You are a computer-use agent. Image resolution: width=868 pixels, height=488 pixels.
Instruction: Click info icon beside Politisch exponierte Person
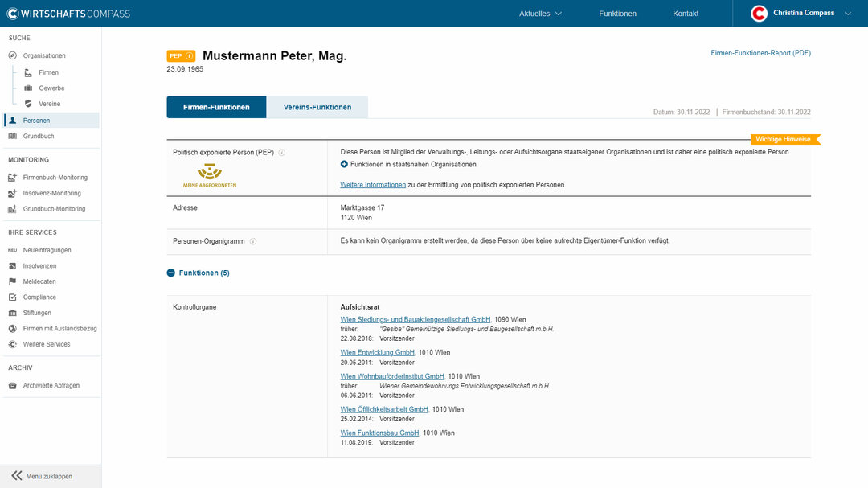click(x=282, y=152)
